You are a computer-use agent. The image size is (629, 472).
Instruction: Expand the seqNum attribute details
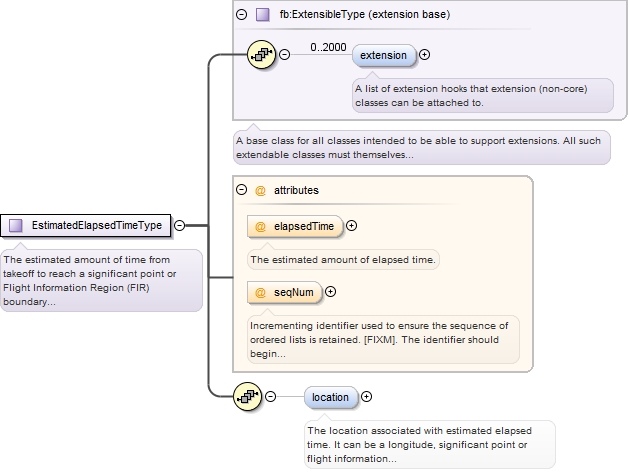[331, 292]
